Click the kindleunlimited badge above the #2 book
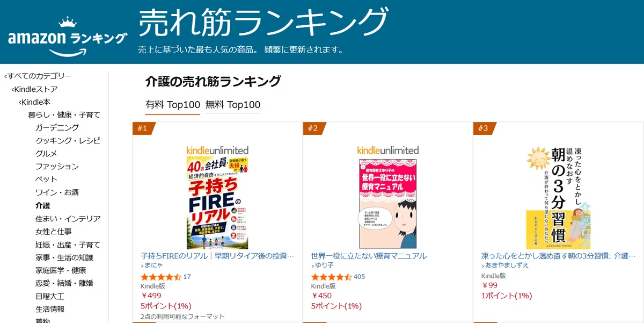This screenshot has width=644, height=323. [387, 150]
